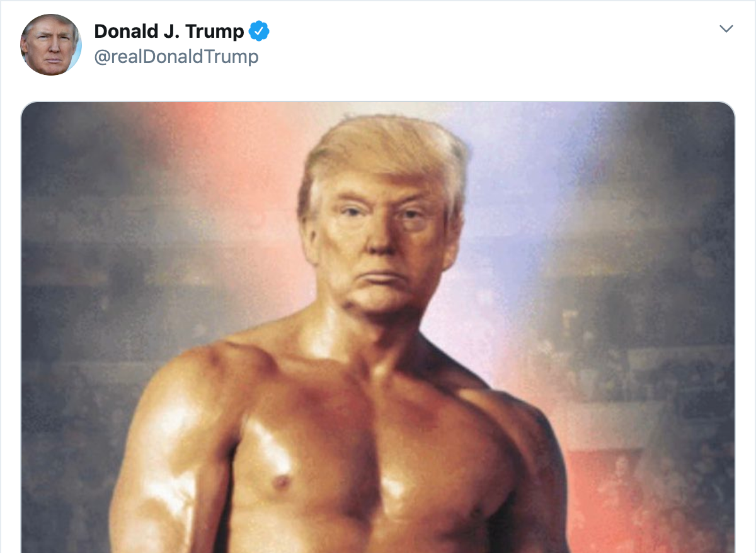Open the media preview with the rounded corners
Image resolution: width=756 pixels, height=553 pixels.
coord(378,328)
